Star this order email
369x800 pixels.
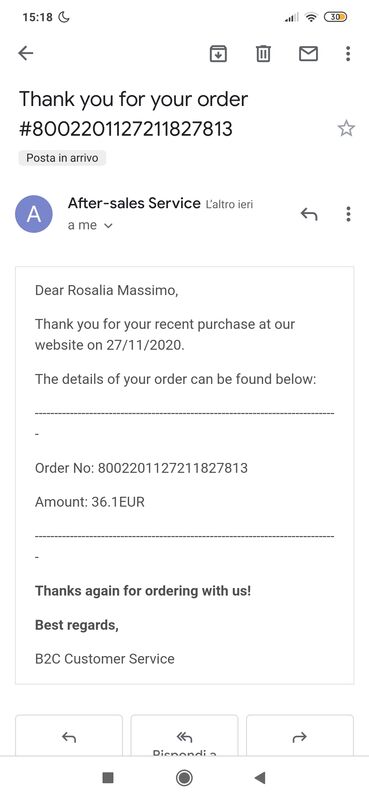(x=346, y=128)
